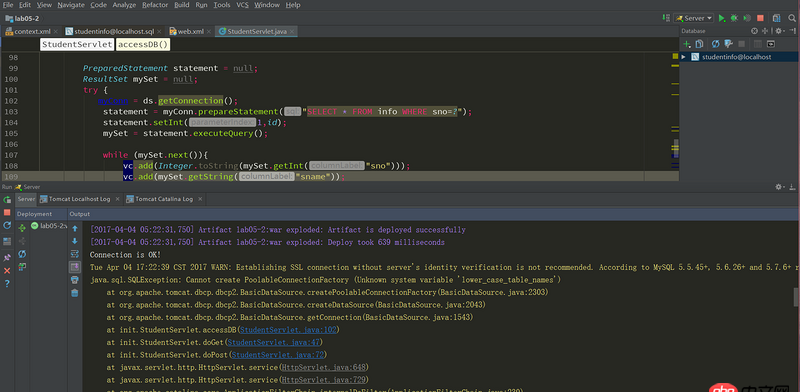Pin the Run tab with the pushpin icon
800x392 pixels.
coord(7,257)
